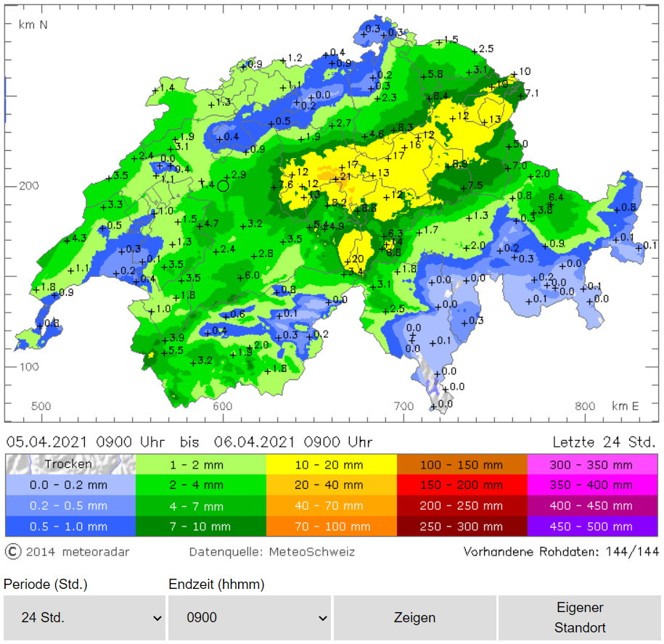
Task: Click the station cross marker labeled 4.3
Action: coord(67,240)
